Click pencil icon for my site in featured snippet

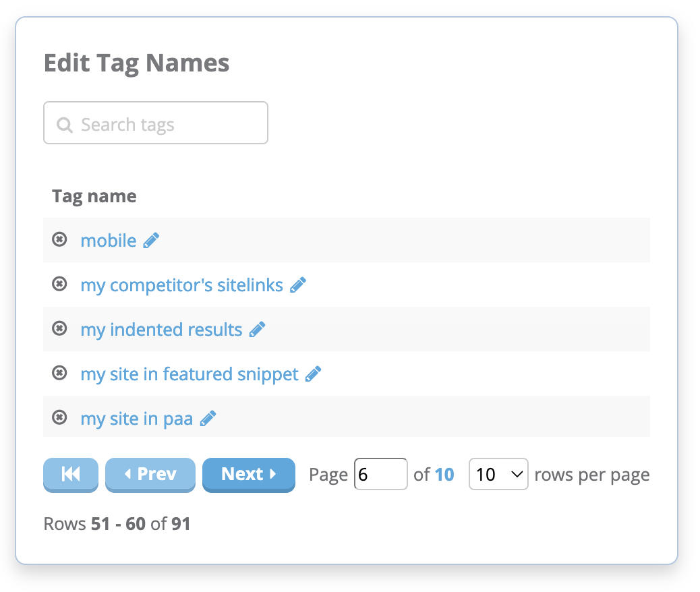pyautogui.click(x=314, y=374)
